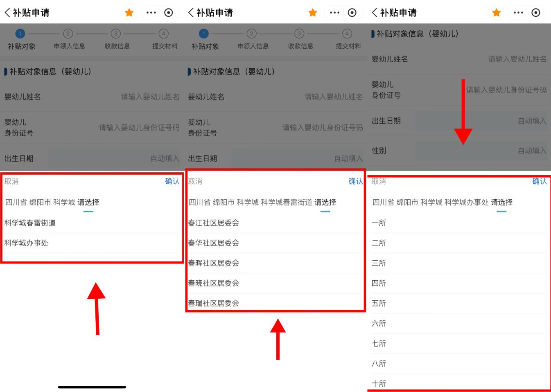Tap the three-dot menu in right panel
The height and width of the screenshot is (392, 551).
[518, 12]
